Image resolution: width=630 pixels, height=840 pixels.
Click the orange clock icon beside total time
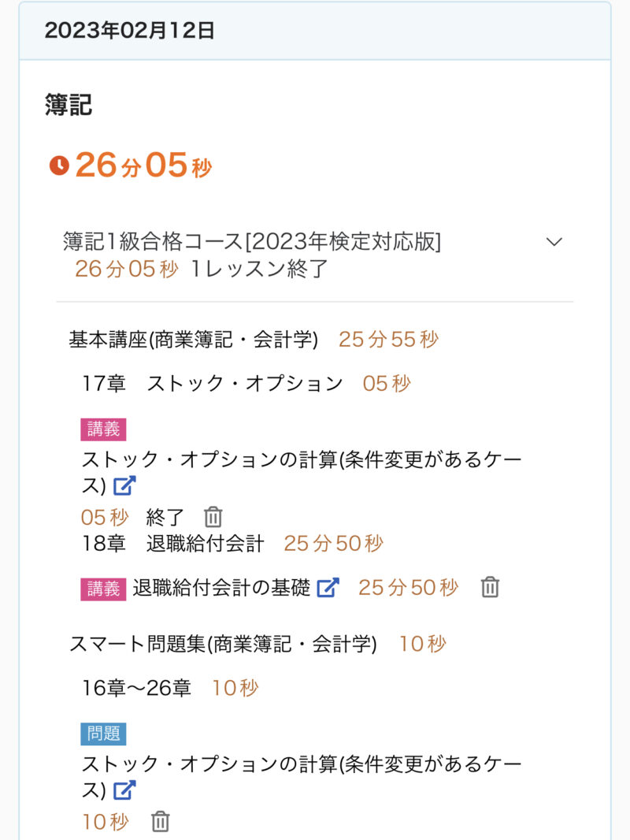(x=59, y=165)
